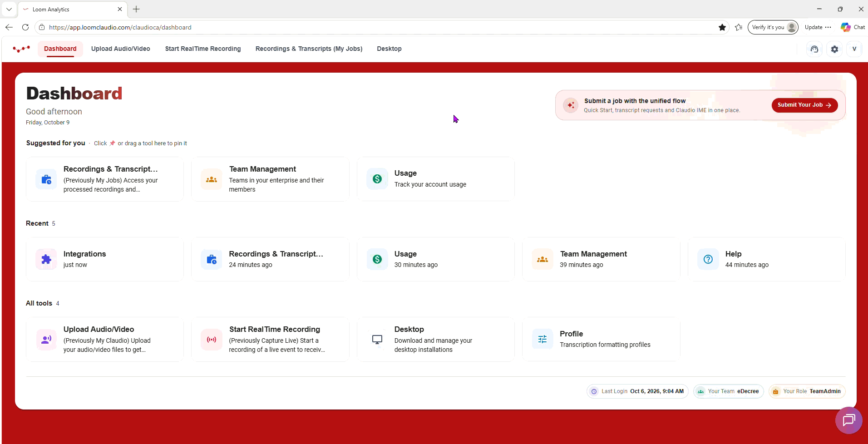Click the Help question mark icon

[708, 259]
